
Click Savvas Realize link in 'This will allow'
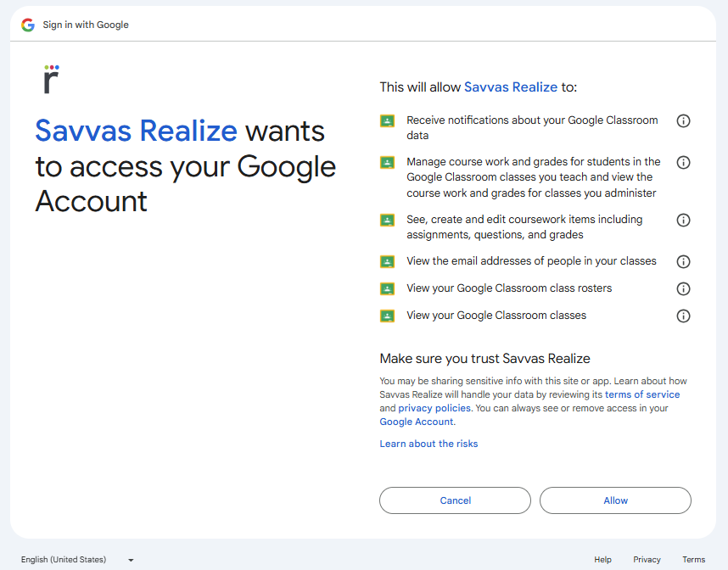(x=511, y=87)
